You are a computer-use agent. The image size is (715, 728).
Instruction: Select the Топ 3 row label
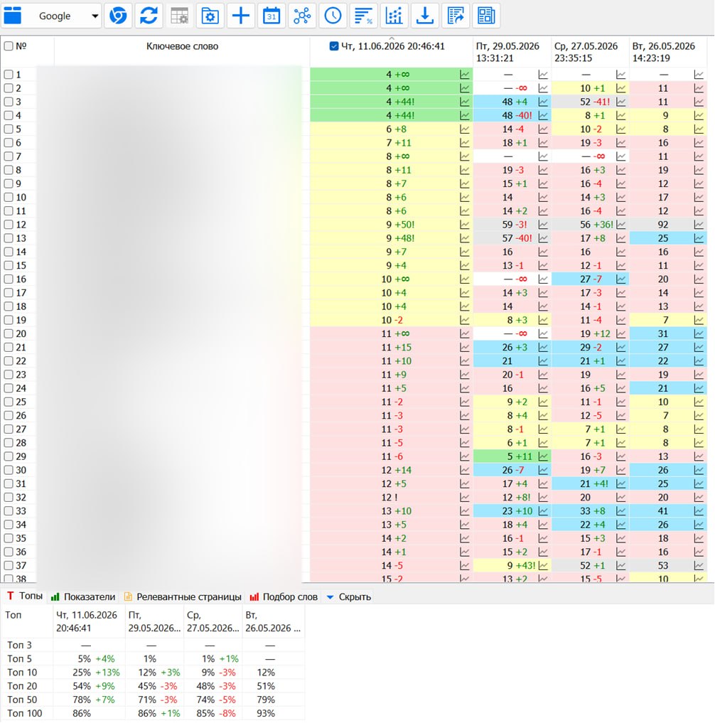pyautogui.click(x=19, y=646)
